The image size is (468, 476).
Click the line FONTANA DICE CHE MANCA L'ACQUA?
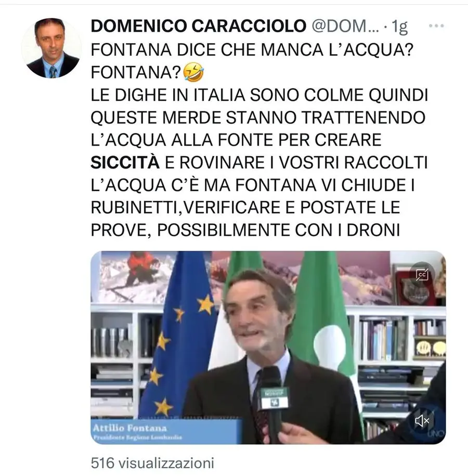tap(252, 49)
